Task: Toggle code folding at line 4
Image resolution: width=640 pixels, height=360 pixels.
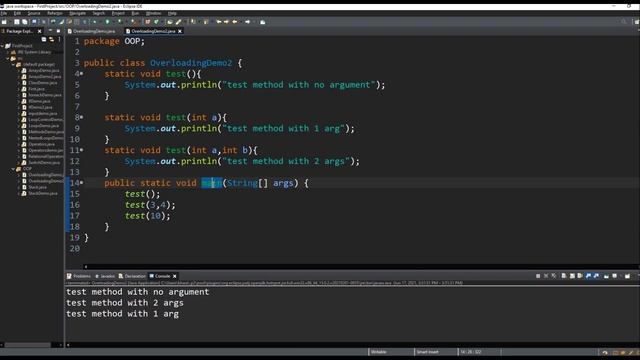Action: click(x=82, y=74)
